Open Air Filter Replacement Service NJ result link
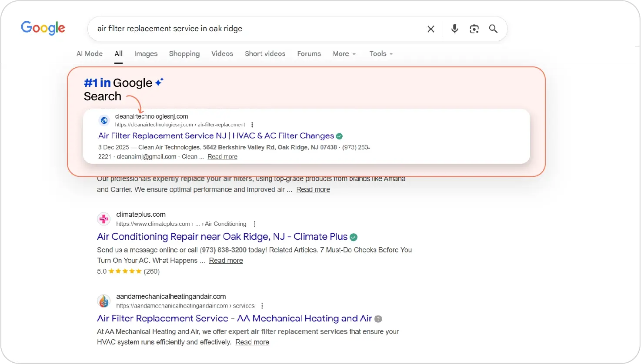The width and height of the screenshot is (641, 364). 216,136
